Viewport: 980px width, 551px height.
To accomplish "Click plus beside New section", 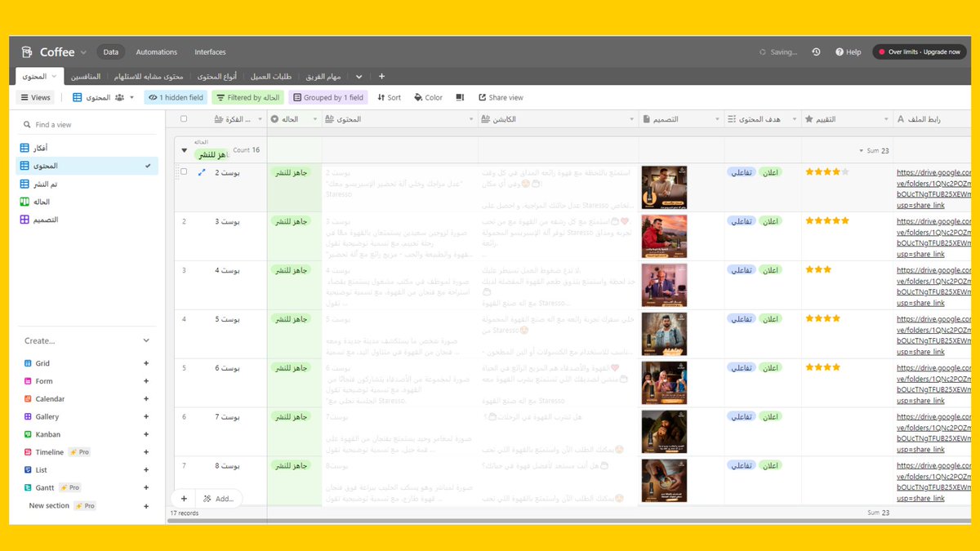I will (x=146, y=506).
